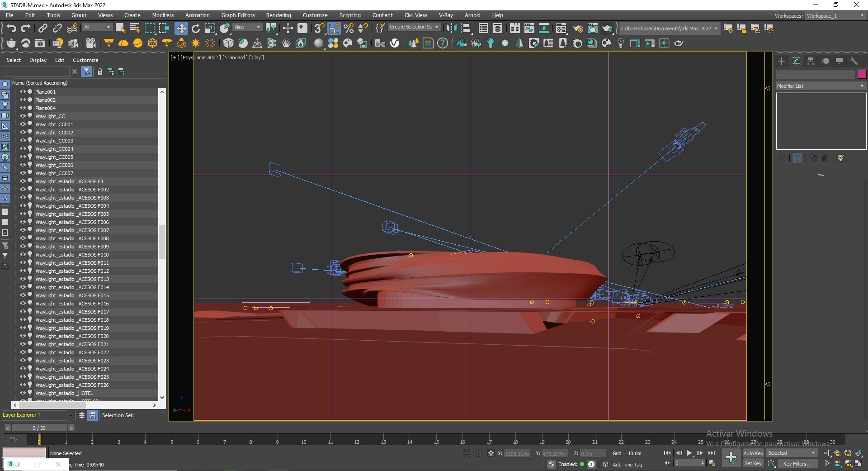Open the explorer Customize menu
868x471 pixels.
[x=85, y=60]
